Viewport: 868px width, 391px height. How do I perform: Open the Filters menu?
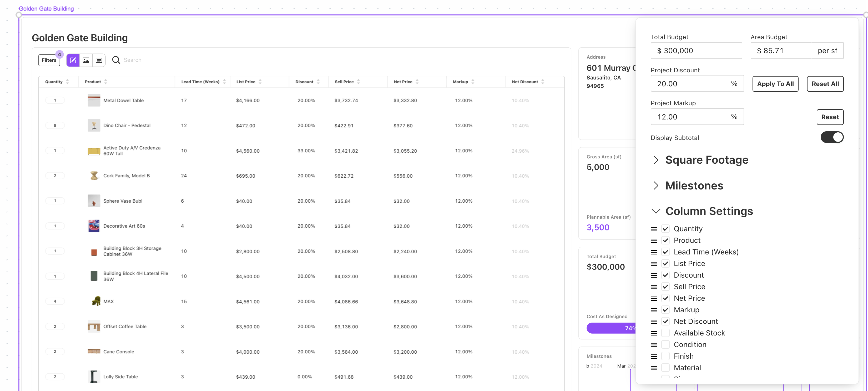pyautogui.click(x=49, y=60)
